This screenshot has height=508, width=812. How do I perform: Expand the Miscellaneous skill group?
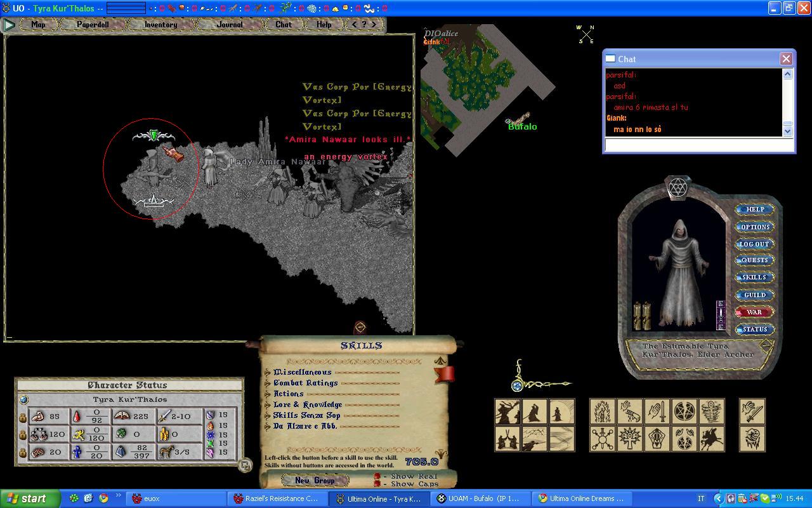(267, 372)
